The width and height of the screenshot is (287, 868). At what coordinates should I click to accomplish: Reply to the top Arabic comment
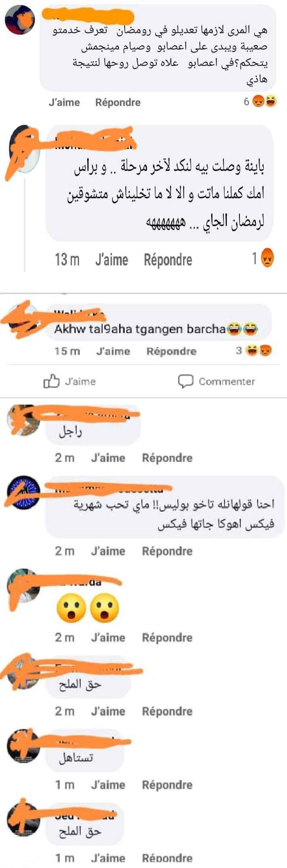118,102
